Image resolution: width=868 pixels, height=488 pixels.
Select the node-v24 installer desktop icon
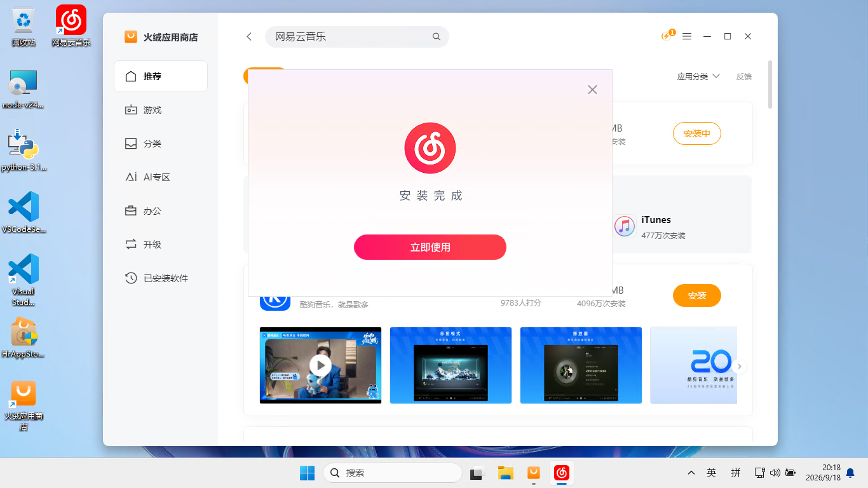tap(24, 89)
